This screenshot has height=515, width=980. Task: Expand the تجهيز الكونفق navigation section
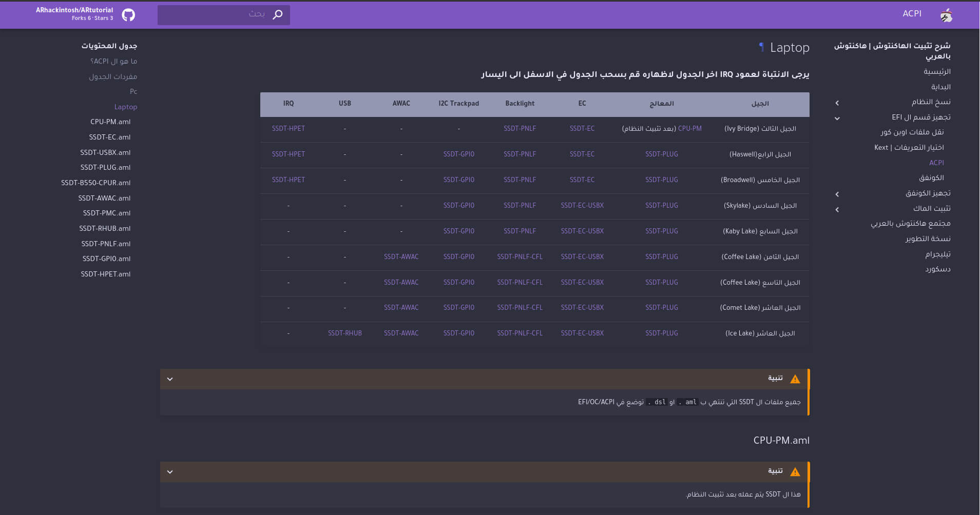click(837, 194)
